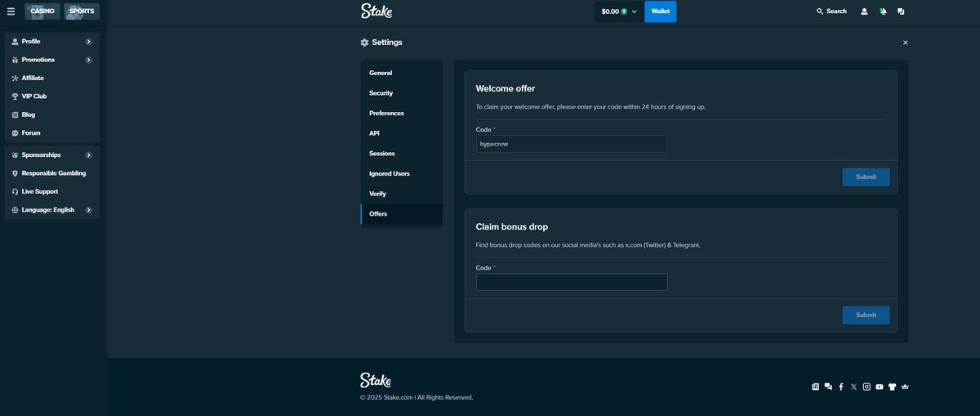Open VIP Club in the sidebar
Screen dimensions: 980x416
pyautogui.click(x=52, y=96)
